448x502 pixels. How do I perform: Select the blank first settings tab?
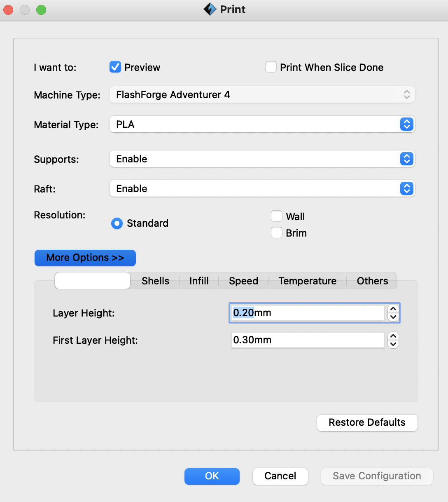pos(93,281)
